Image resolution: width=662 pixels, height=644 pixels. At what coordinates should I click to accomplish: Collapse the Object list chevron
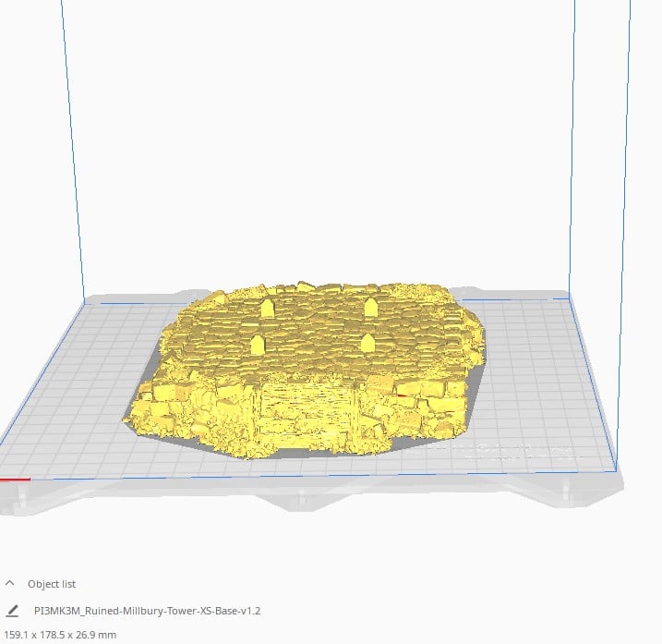pos(10,584)
